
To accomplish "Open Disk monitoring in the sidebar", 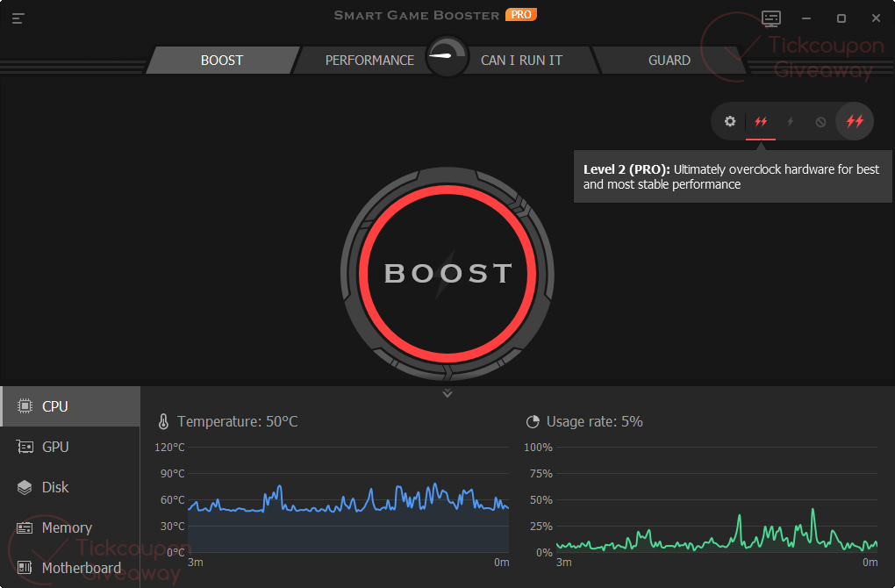I will click(70, 488).
